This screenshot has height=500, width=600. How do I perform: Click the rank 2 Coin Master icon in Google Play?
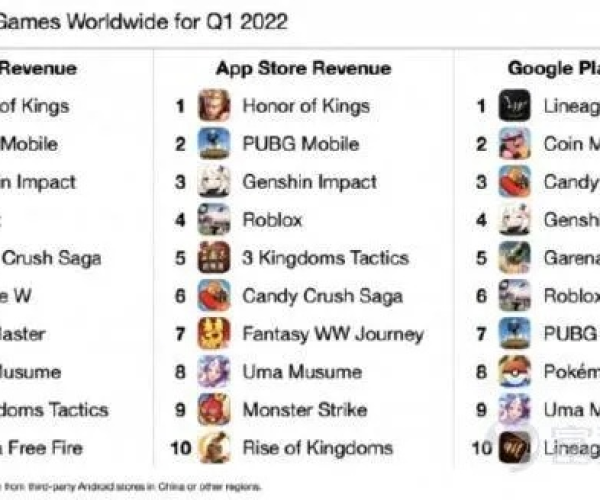tap(515, 144)
